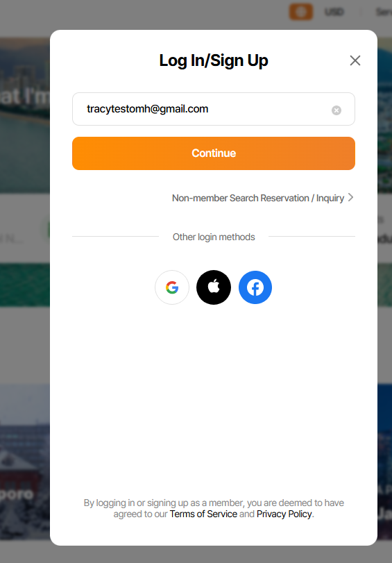Open the Terms of Service link
This screenshot has height=563, width=392.
click(x=203, y=514)
